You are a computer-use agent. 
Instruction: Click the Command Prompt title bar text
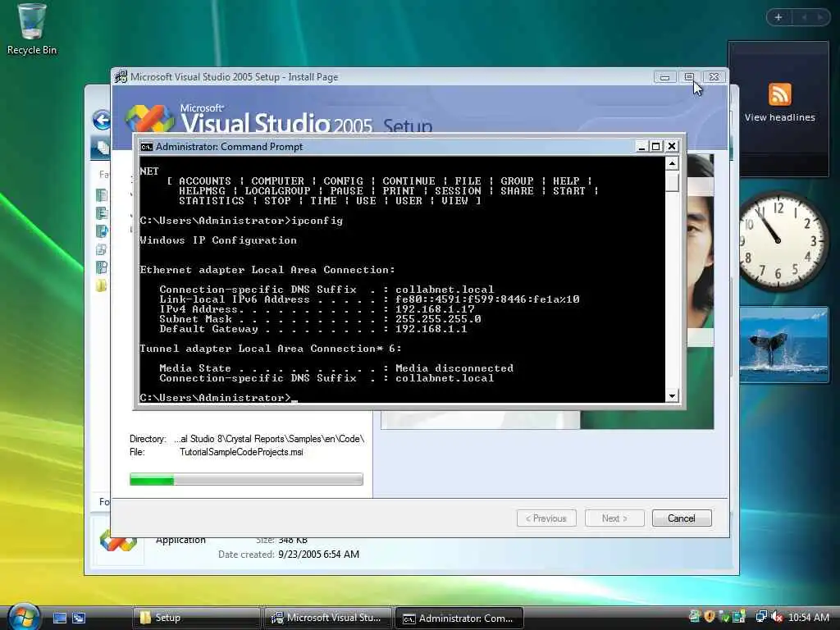pos(229,147)
